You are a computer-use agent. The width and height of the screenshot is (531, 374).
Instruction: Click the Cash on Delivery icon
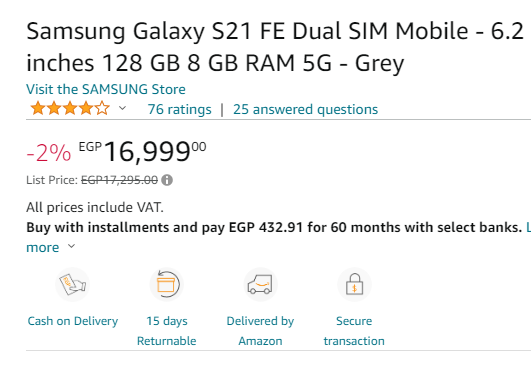coord(72,285)
